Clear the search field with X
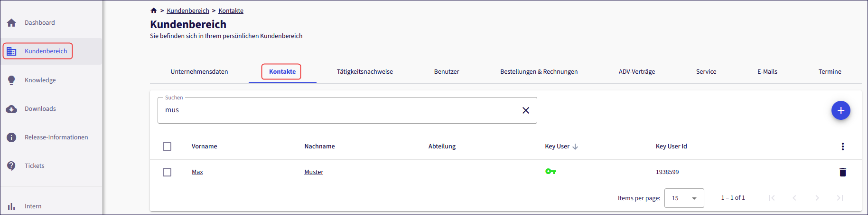 coord(525,110)
